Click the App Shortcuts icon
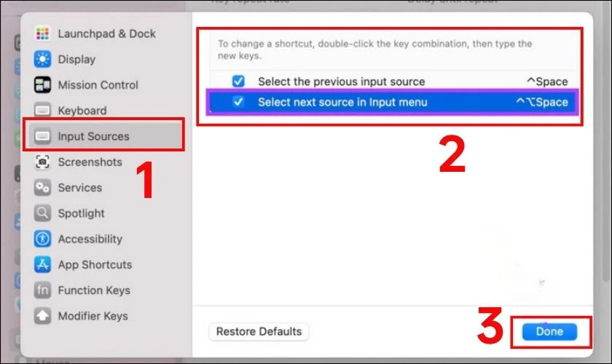 pyautogui.click(x=42, y=264)
